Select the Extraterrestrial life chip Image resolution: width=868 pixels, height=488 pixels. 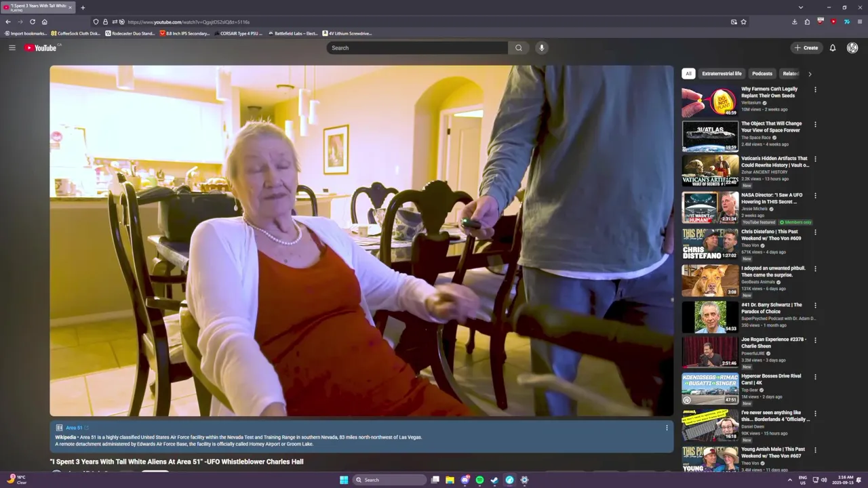[x=722, y=73]
